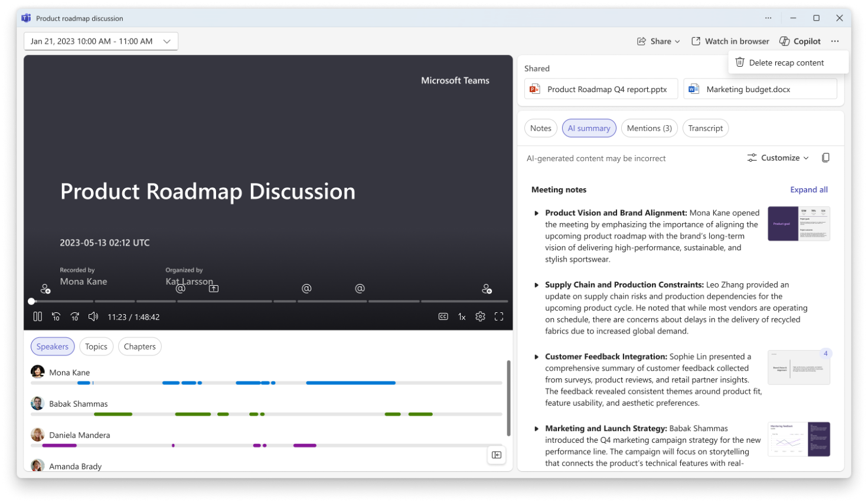Skip forward in the recording
Viewport: 868px width, 503px height.
click(75, 317)
